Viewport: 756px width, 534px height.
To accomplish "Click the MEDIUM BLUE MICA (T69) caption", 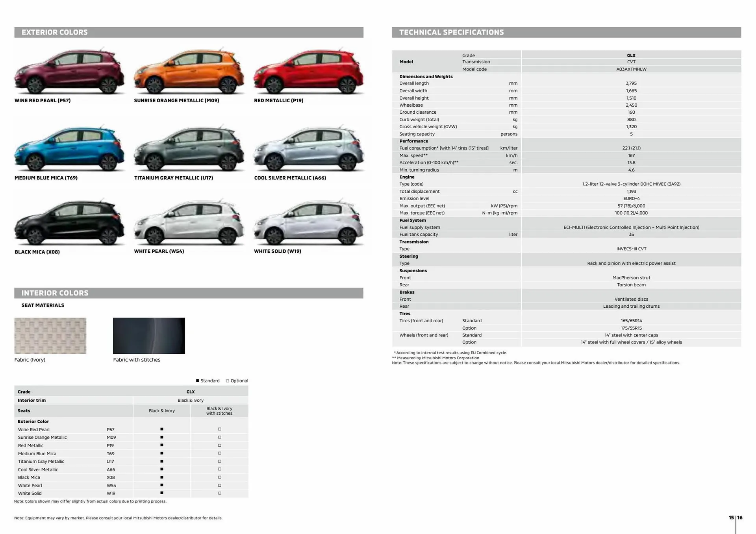I will pyautogui.click(x=46, y=178).
